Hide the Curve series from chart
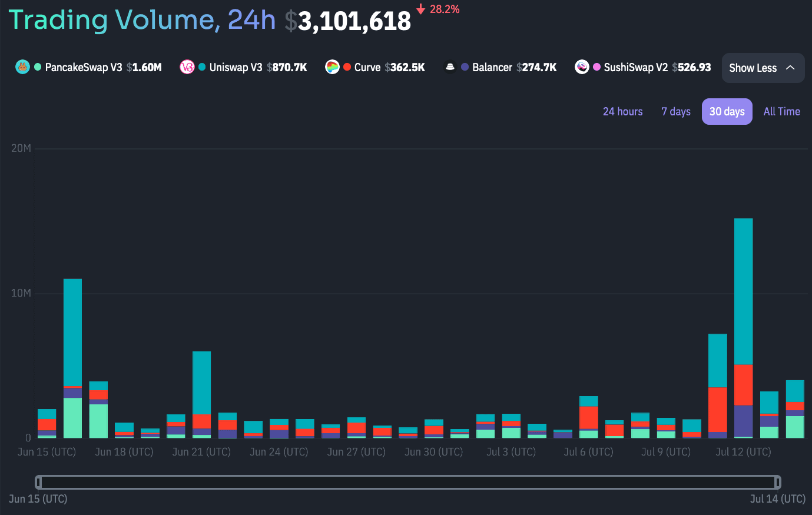Viewport: 812px width, 515px height. tap(367, 68)
